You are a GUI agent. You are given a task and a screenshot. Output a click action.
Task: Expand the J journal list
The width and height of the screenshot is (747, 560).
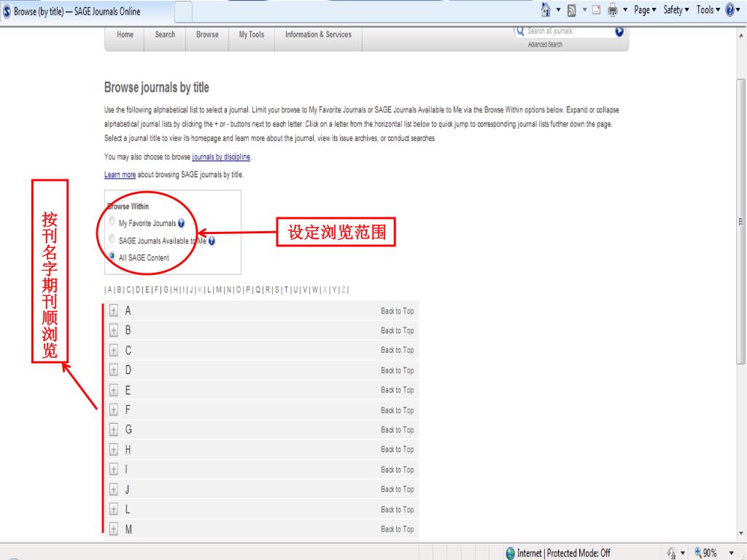point(113,489)
